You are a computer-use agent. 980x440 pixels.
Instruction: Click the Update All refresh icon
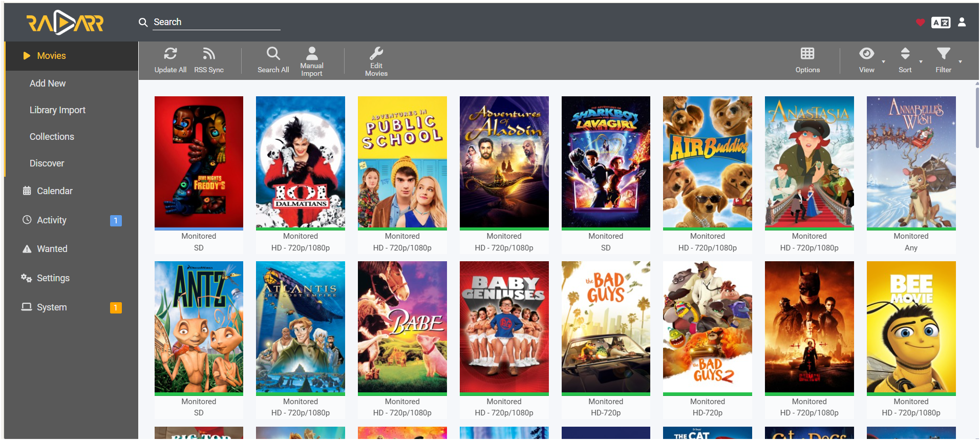pos(170,54)
